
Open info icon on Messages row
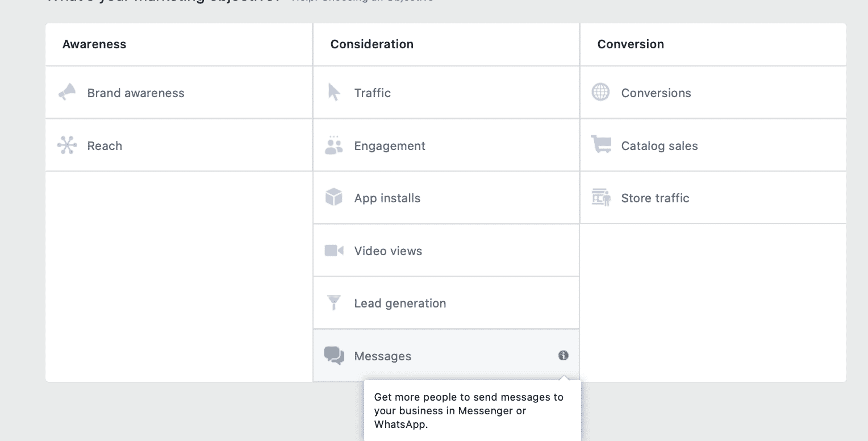tap(564, 355)
